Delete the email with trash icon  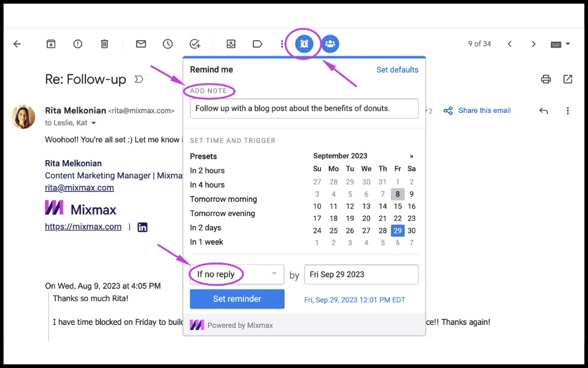(x=105, y=44)
